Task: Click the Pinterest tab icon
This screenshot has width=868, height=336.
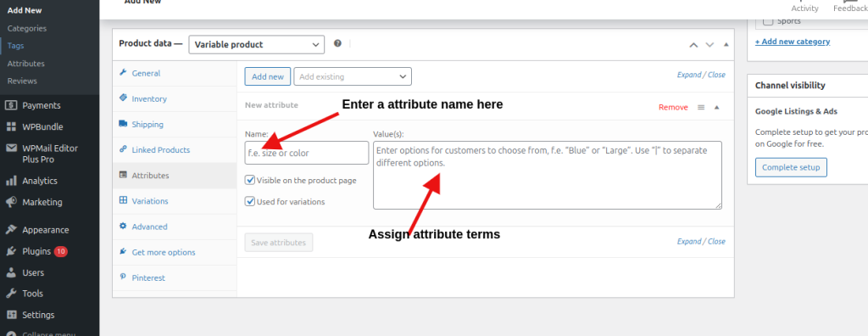Action: (x=123, y=277)
